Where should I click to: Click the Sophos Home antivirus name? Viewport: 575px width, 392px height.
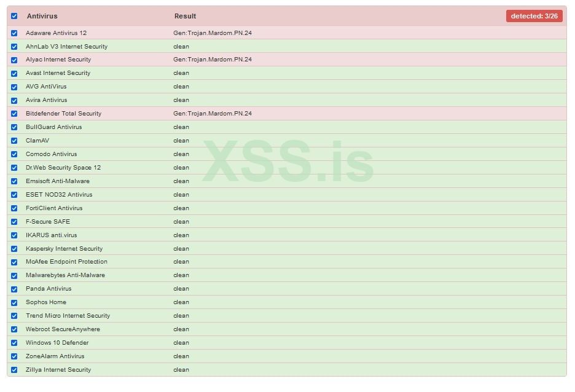(x=46, y=302)
